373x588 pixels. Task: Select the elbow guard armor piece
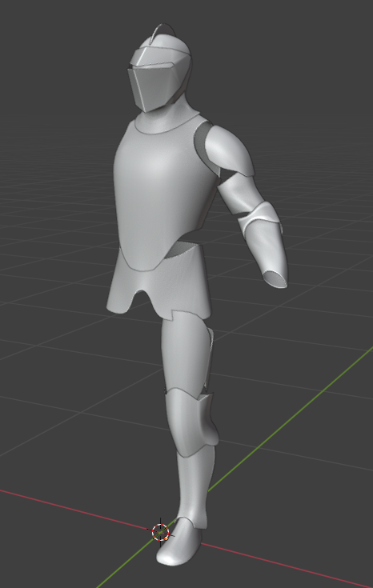tap(259, 219)
